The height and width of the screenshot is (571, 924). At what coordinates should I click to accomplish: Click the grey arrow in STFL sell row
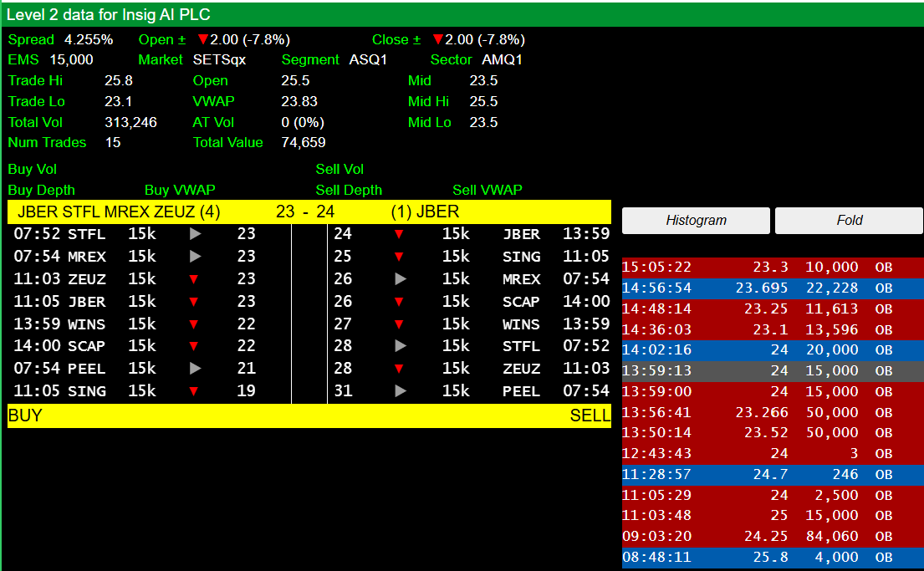401,346
